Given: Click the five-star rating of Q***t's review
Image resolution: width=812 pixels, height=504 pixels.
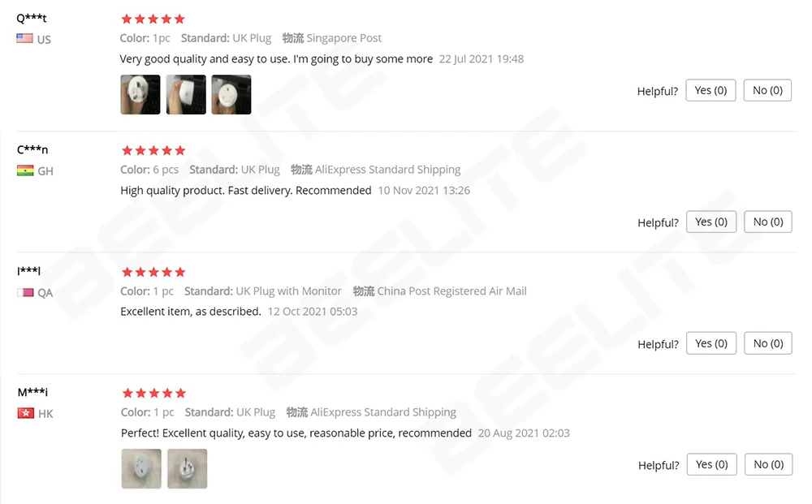Looking at the screenshot, I should 153,19.
